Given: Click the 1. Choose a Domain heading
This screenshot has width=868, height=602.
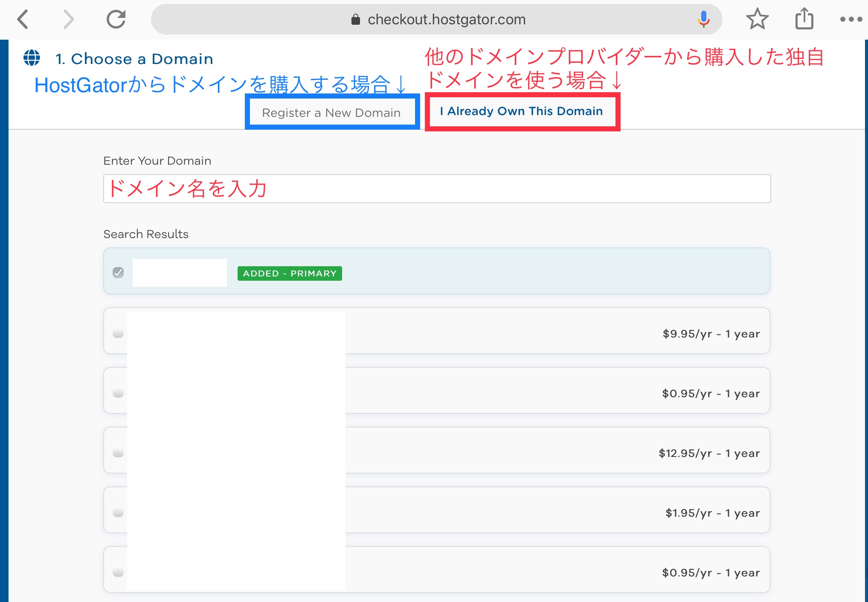Looking at the screenshot, I should point(134,59).
